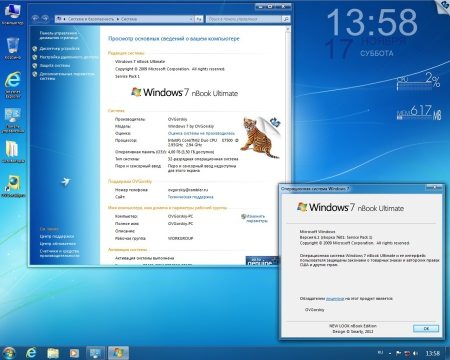
Task: Launch Media Player from the taskbar
Action: [x=74, y=353]
